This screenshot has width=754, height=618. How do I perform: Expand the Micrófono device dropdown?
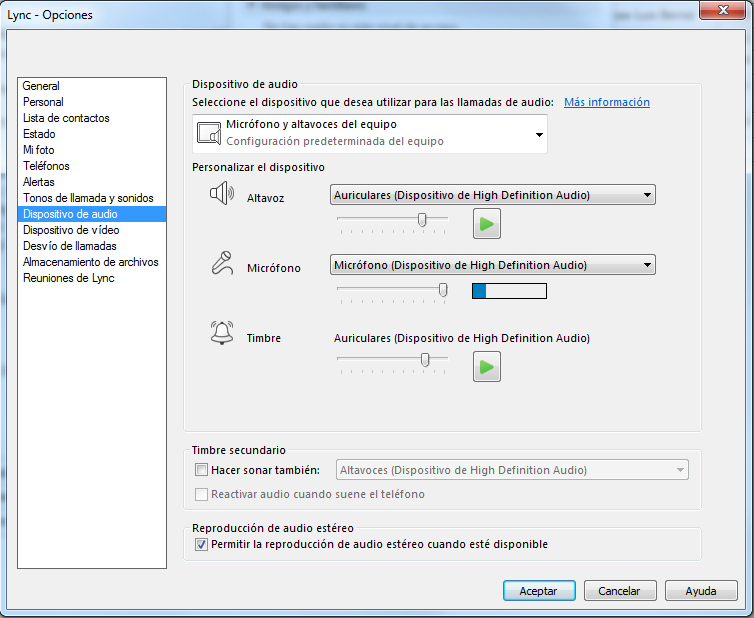click(492, 265)
